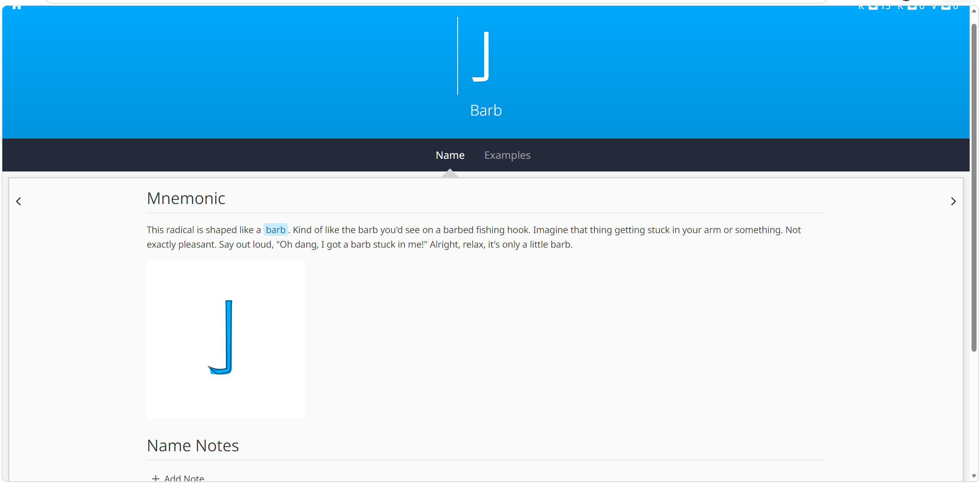
Task: Switch to the Examples tab
Action: pos(507,155)
